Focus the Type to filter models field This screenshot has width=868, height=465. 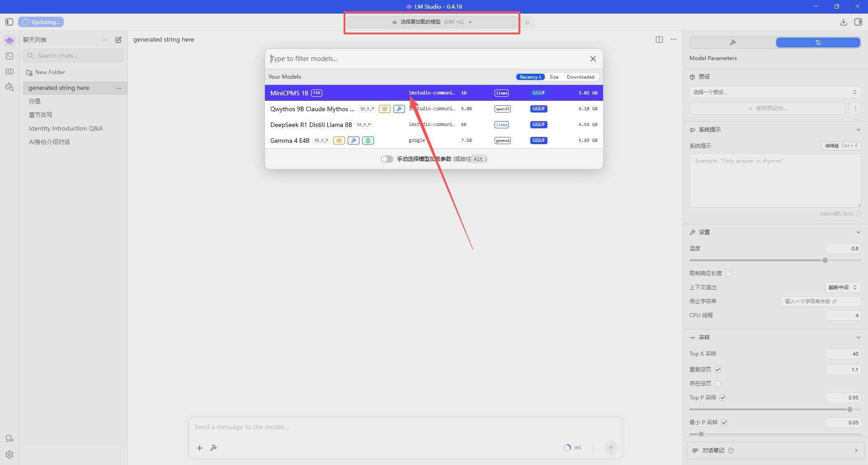427,59
